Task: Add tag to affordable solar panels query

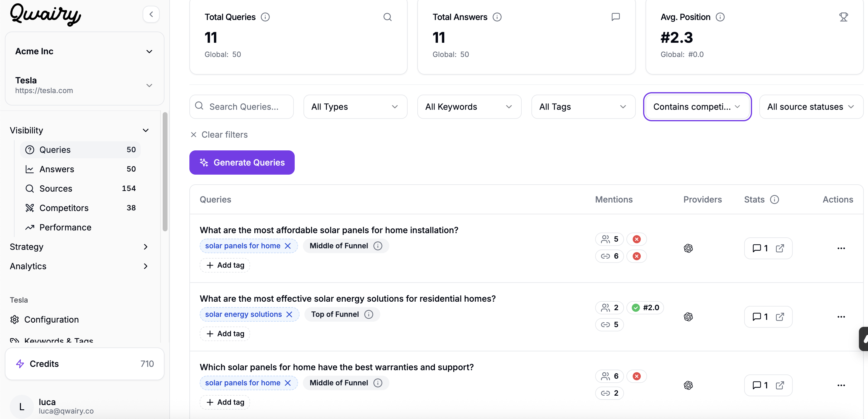Action: (225, 265)
